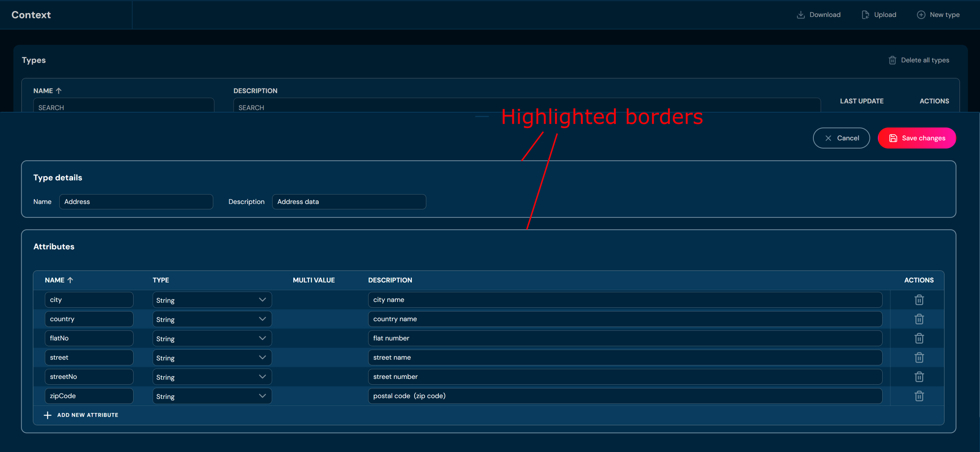This screenshot has width=980, height=452.
Task: Open the zipCode type String dropdown
Action: click(x=212, y=396)
